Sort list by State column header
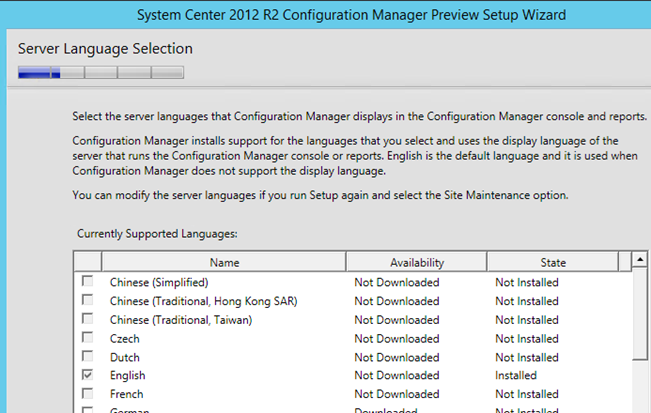 click(553, 262)
